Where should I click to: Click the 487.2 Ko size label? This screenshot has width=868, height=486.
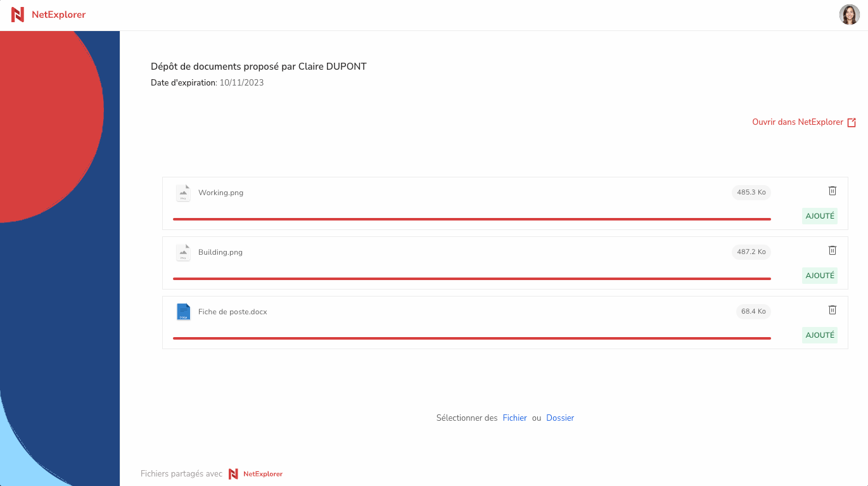tap(751, 252)
